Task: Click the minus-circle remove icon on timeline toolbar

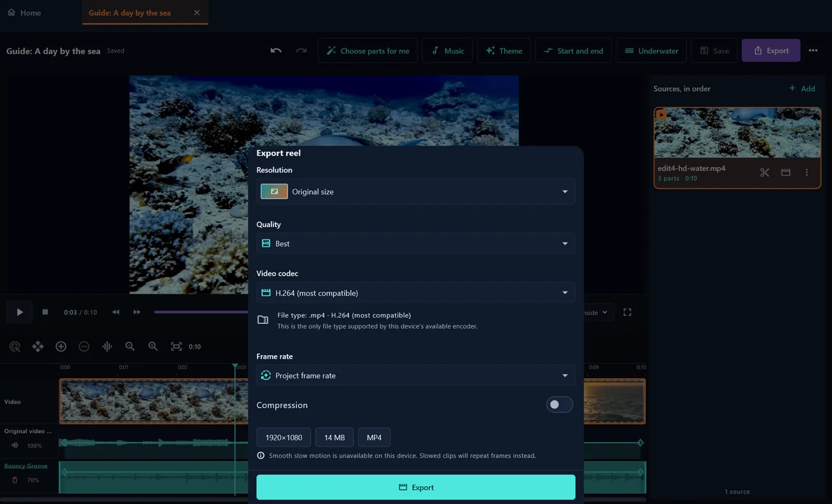Action: [x=84, y=346]
